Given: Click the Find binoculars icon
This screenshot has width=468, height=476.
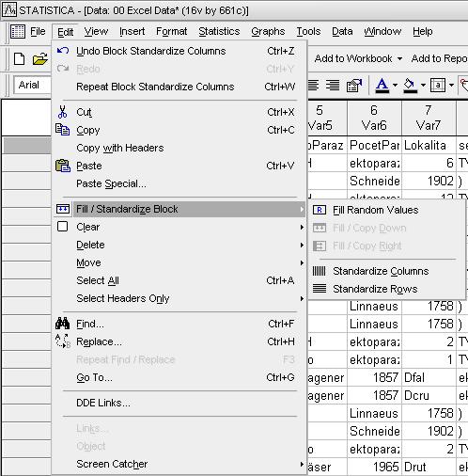Looking at the screenshot, I should 62,324.
